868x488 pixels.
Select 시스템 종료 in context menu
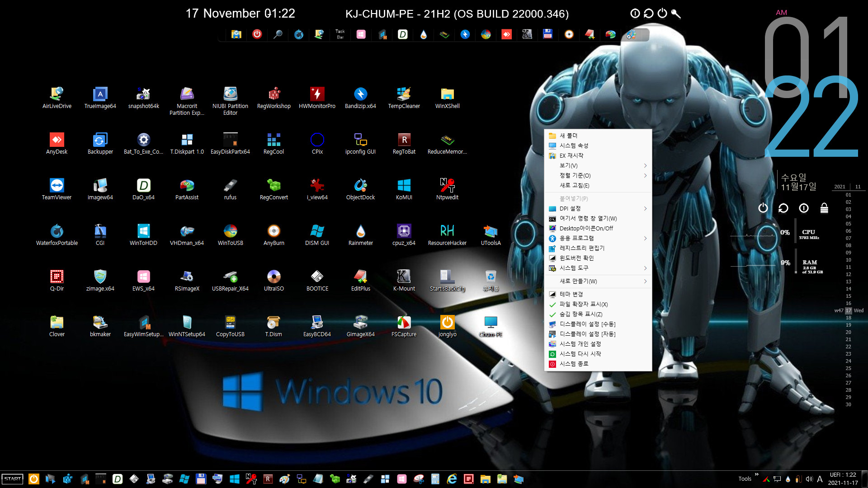[598, 364]
